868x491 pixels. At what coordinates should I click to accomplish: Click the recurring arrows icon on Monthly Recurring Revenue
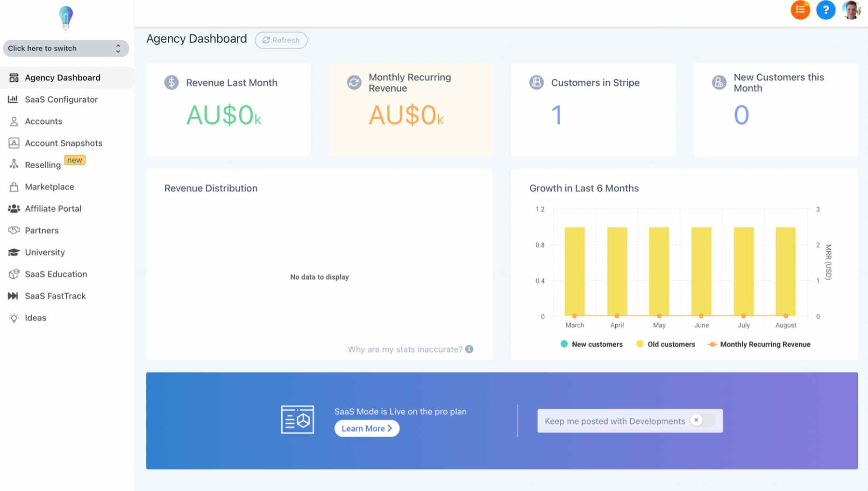pos(354,83)
